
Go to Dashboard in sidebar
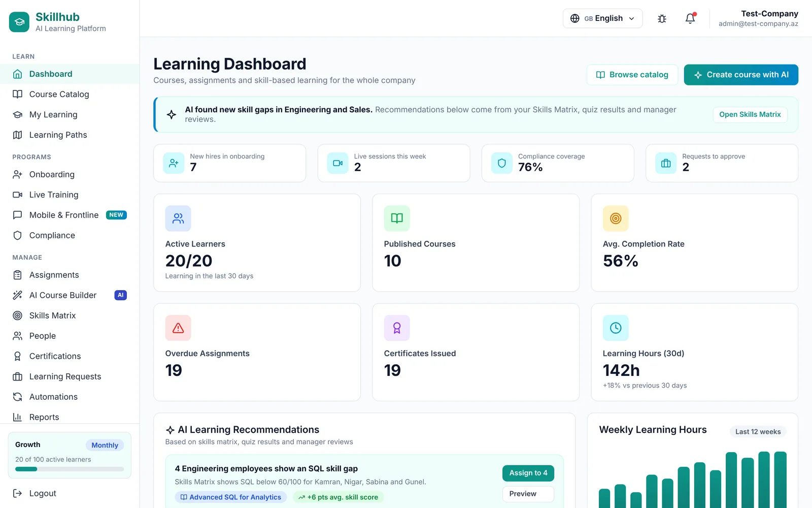[70, 74]
